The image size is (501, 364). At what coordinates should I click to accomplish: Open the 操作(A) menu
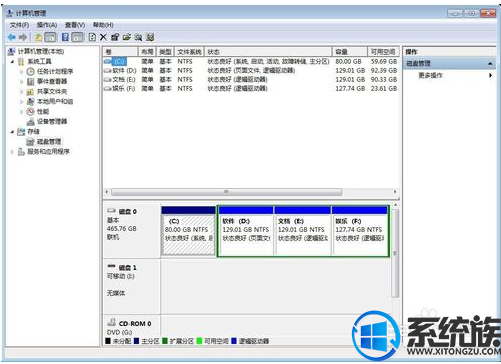pos(47,25)
